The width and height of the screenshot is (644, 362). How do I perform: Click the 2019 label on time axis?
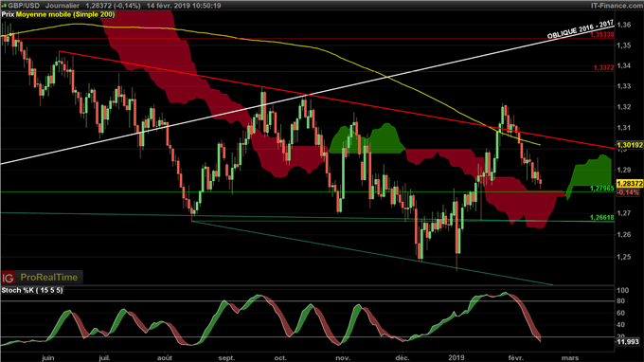pyautogui.click(x=456, y=358)
